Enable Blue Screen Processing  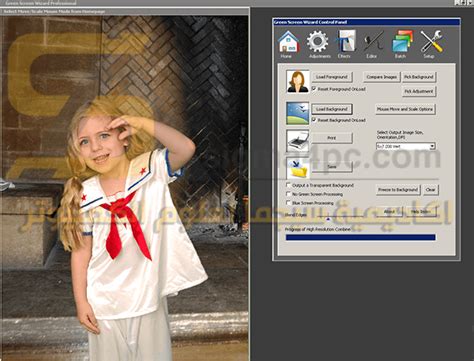click(288, 203)
